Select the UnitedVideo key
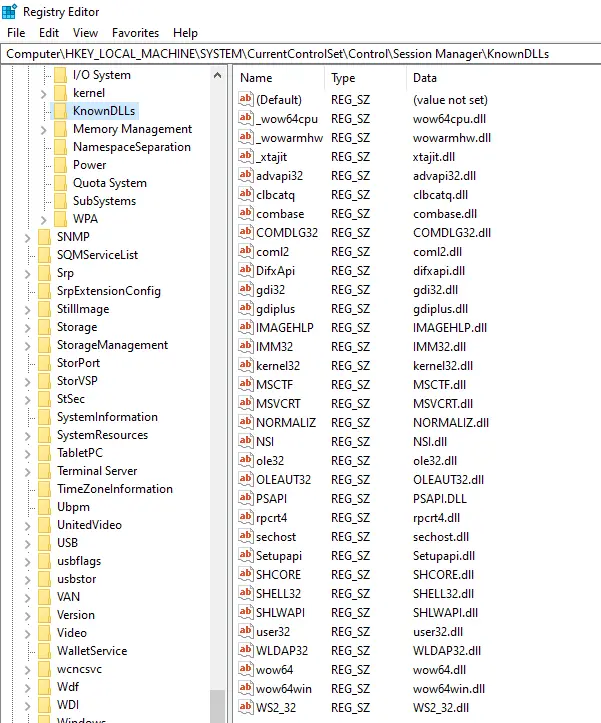The width and height of the screenshot is (601, 723). (89, 525)
